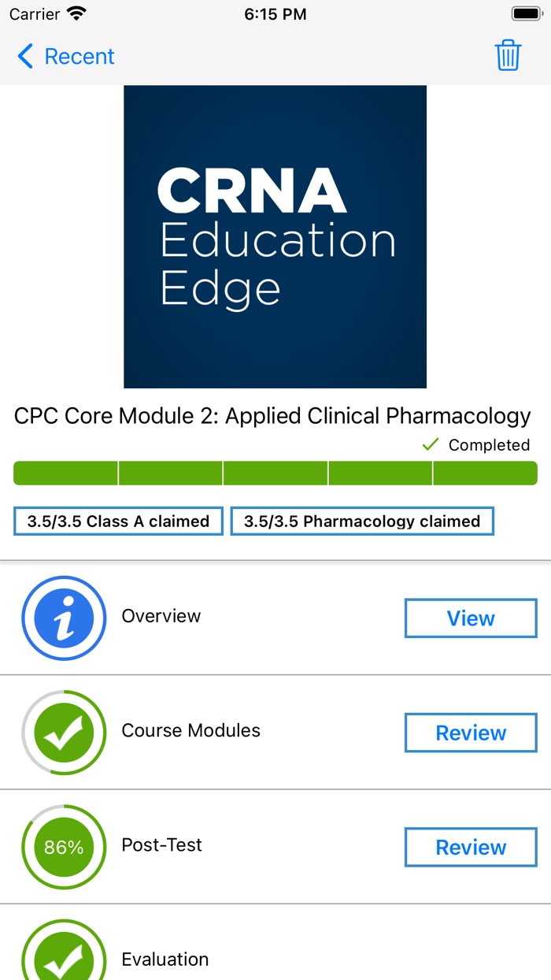Tap the back chevron next to Recent
This screenshot has width=551, height=980.
24,56
